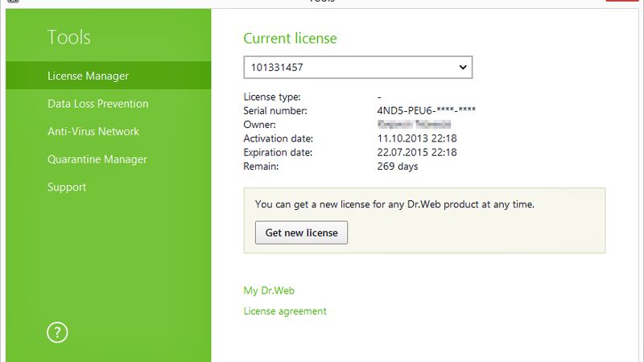
Task: Click the License type label
Action: coord(272,97)
